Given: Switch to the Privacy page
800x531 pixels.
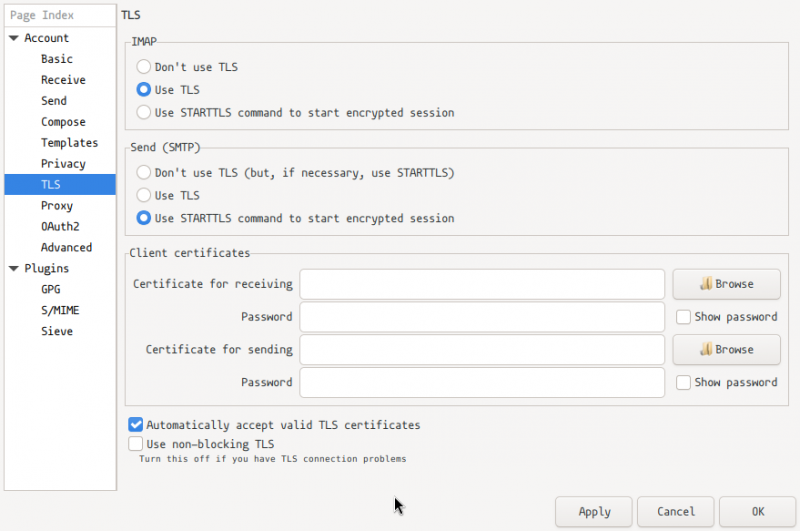Looking at the screenshot, I should [x=63, y=164].
